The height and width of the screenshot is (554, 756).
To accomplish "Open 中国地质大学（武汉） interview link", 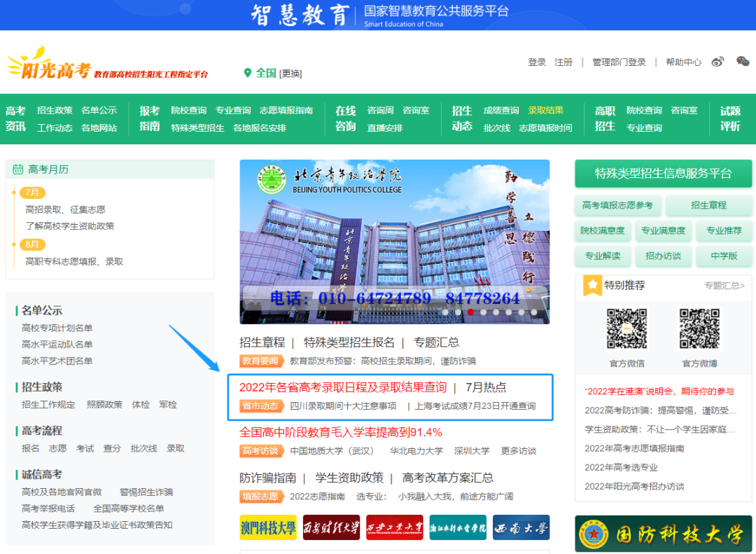I will tap(332, 451).
